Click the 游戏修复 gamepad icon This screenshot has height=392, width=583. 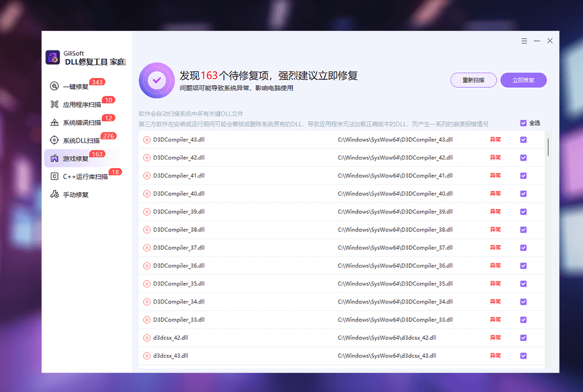click(x=54, y=158)
